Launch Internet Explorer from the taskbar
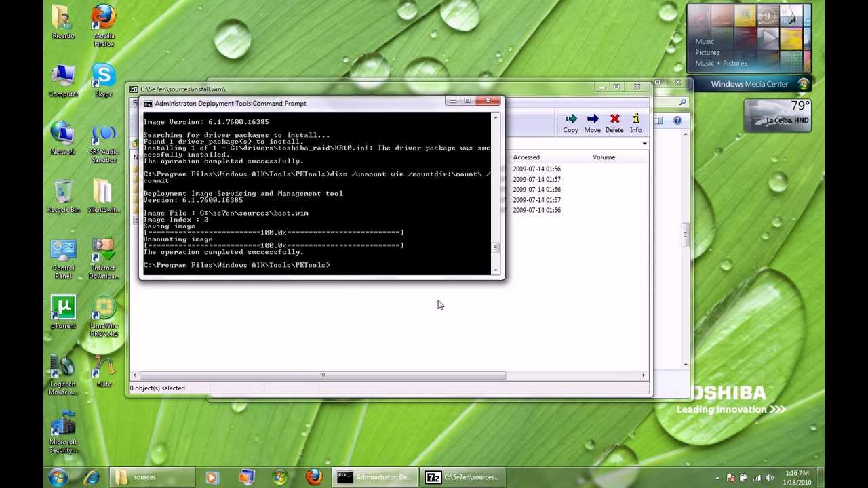Viewport: 868px width, 488px height. click(x=92, y=477)
